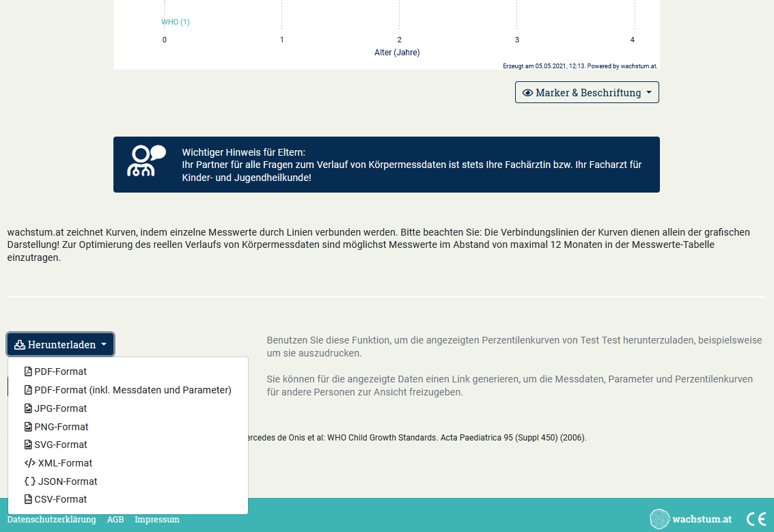Open the Impressum page
This screenshot has height=532, width=774.
(156, 519)
